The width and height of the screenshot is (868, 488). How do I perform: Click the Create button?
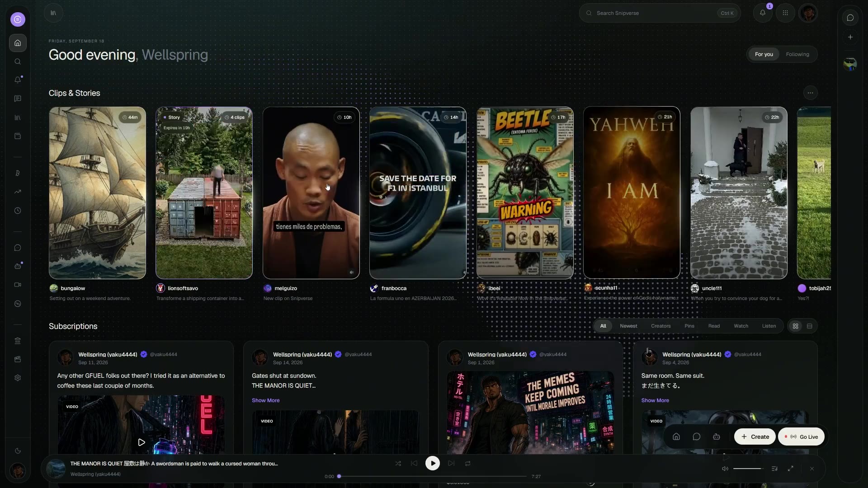click(x=755, y=436)
